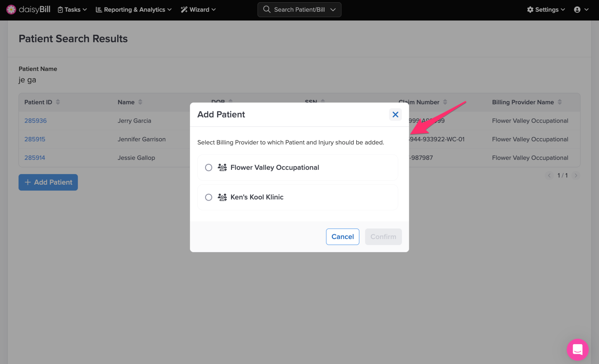Viewport: 599px width, 364px height.
Task: Open patient ID 285936 link
Action: (35, 121)
